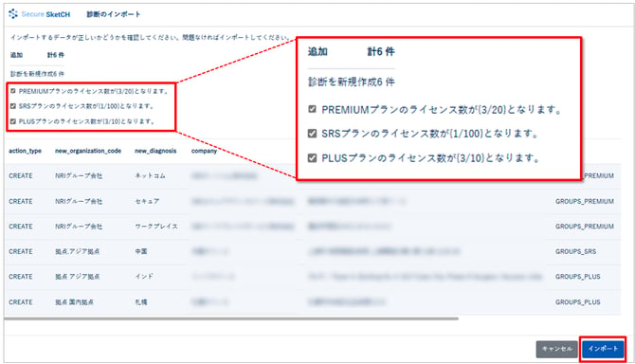
Task: Click the new_diagnosis column header
Action: (155, 151)
